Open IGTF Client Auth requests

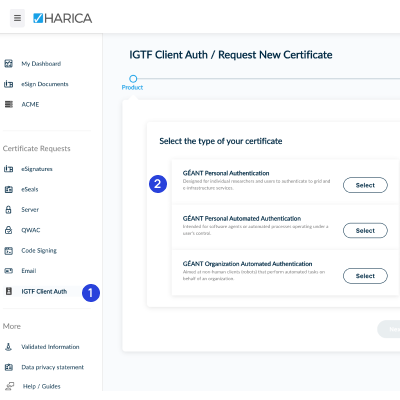[44, 291]
